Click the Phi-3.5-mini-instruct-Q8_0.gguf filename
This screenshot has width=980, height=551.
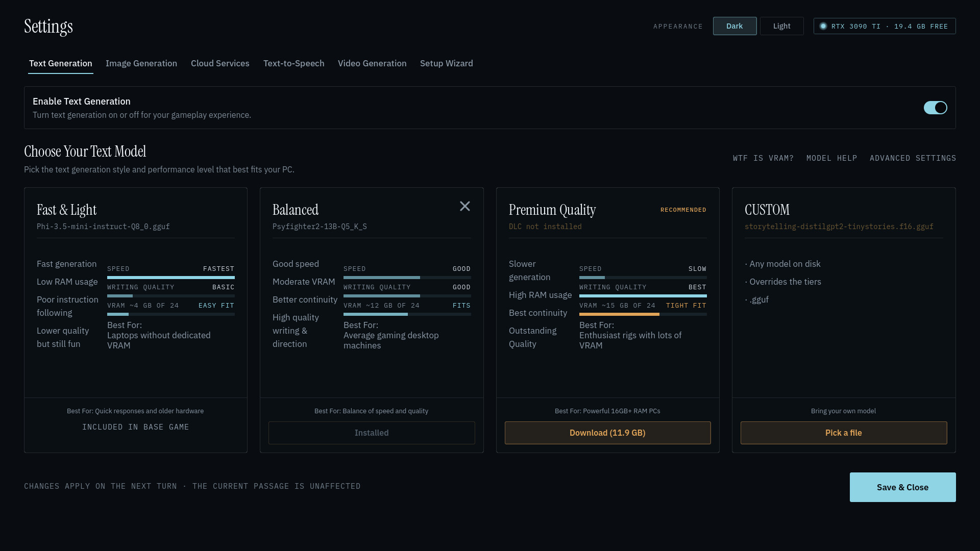[x=103, y=227]
